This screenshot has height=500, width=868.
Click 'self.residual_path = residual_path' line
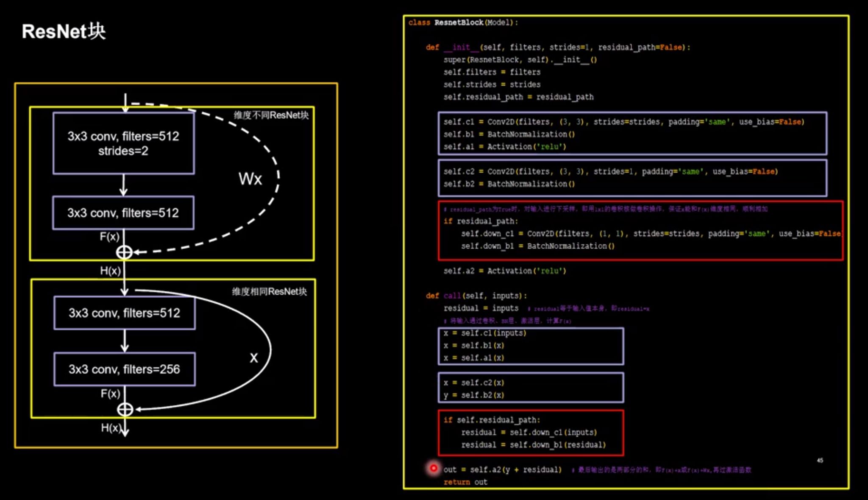(518, 97)
